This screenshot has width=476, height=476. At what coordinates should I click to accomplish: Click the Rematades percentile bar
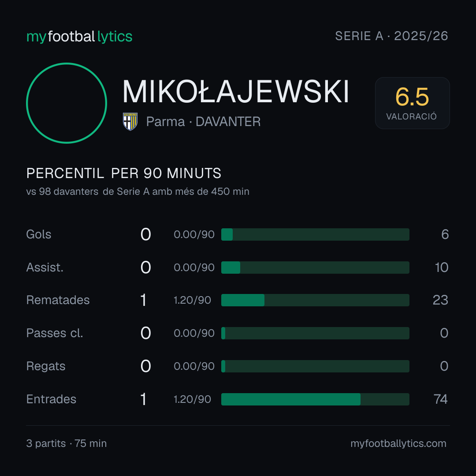click(x=315, y=300)
